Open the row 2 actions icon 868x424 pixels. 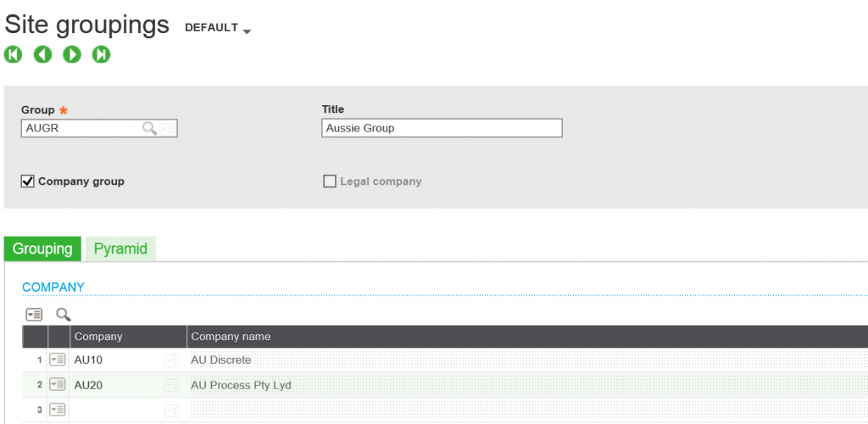(x=58, y=385)
